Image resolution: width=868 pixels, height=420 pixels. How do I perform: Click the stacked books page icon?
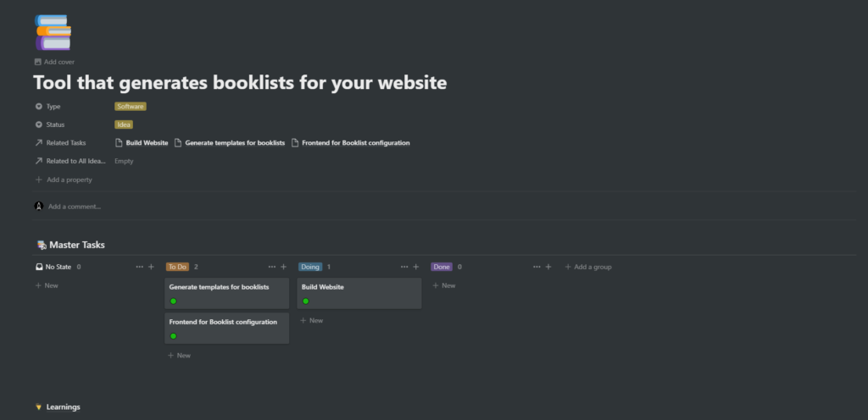click(x=53, y=32)
